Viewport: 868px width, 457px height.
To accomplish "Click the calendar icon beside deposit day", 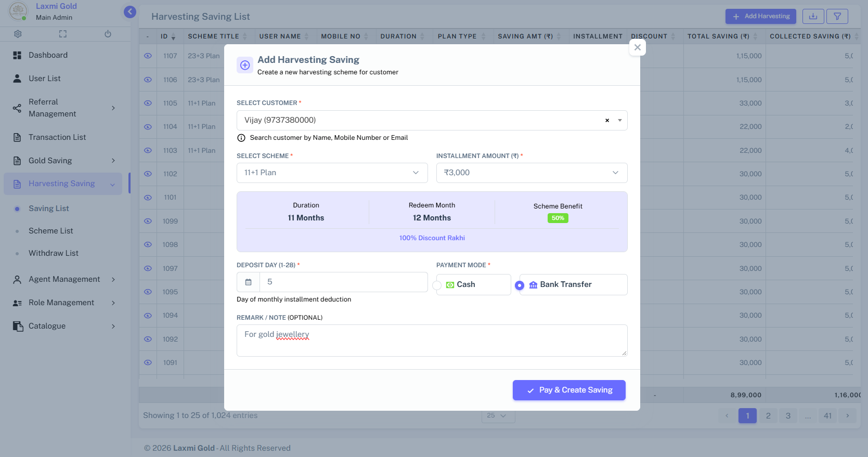I will tap(248, 282).
